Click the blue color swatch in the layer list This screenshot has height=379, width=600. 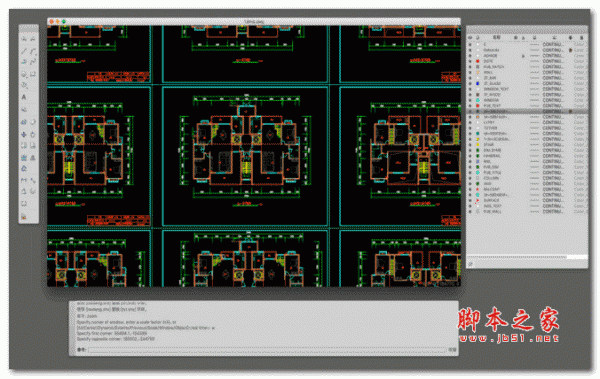[x=478, y=83]
